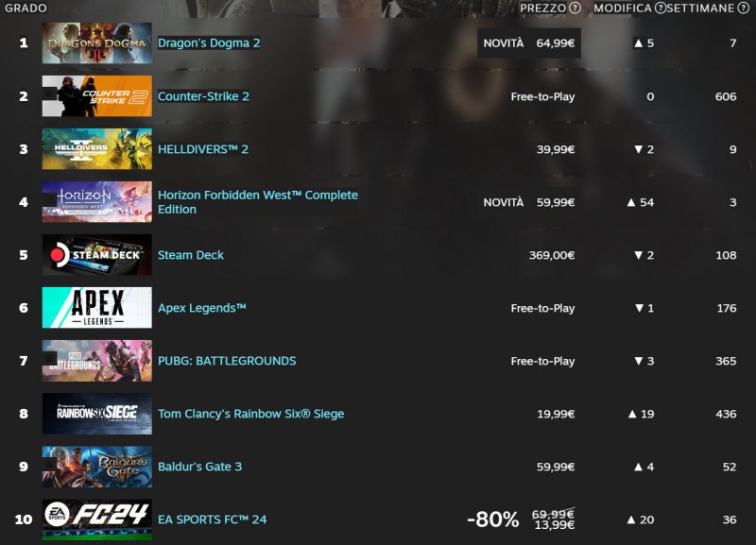Click the help icon next to PREZZO
Screen dimensions: 756x545
click(x=575, y=9)
